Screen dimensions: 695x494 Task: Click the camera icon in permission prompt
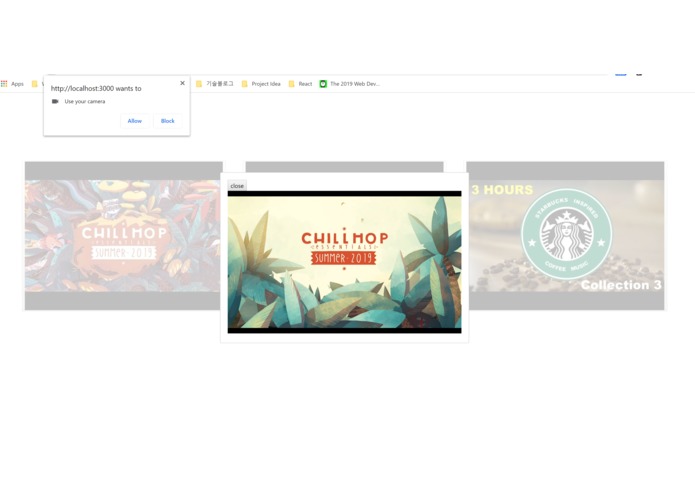click(55, 101)
